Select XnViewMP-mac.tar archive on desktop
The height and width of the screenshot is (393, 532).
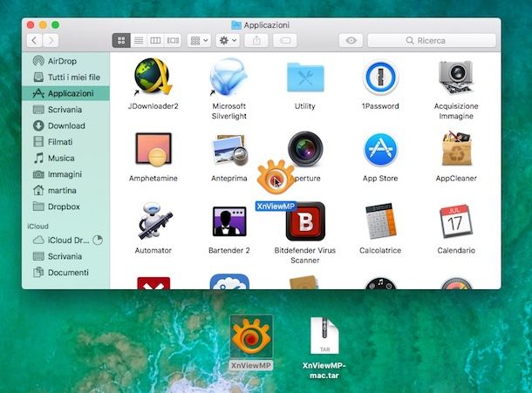click(x=324, y=335)
